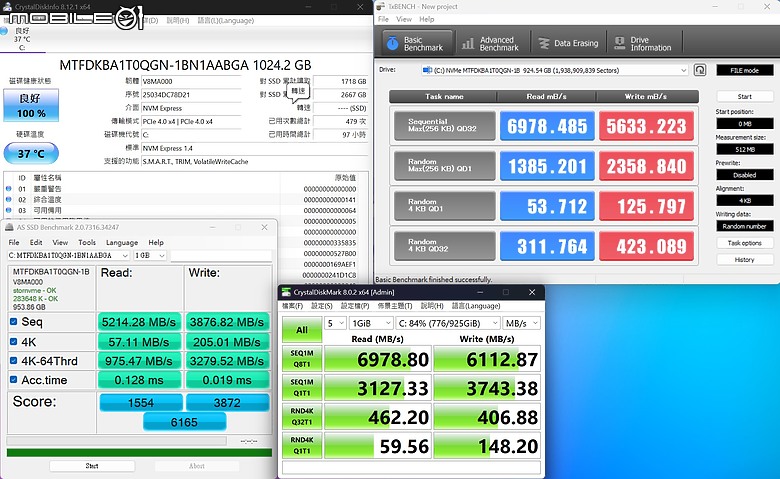Open Drive Information tab in TxBENCH
Viewport: 780px width, 479px height.
tap(644, 43)
